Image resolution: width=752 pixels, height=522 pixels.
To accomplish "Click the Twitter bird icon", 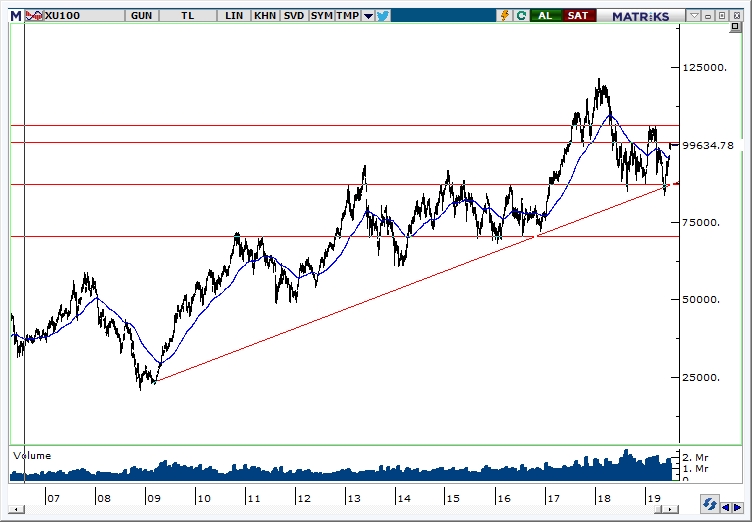I will (383, 16).
